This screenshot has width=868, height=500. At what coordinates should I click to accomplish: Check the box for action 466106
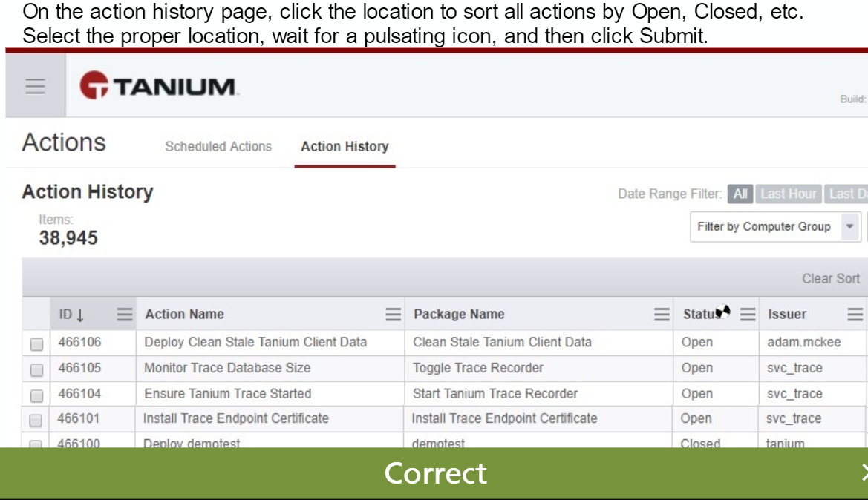36,344
